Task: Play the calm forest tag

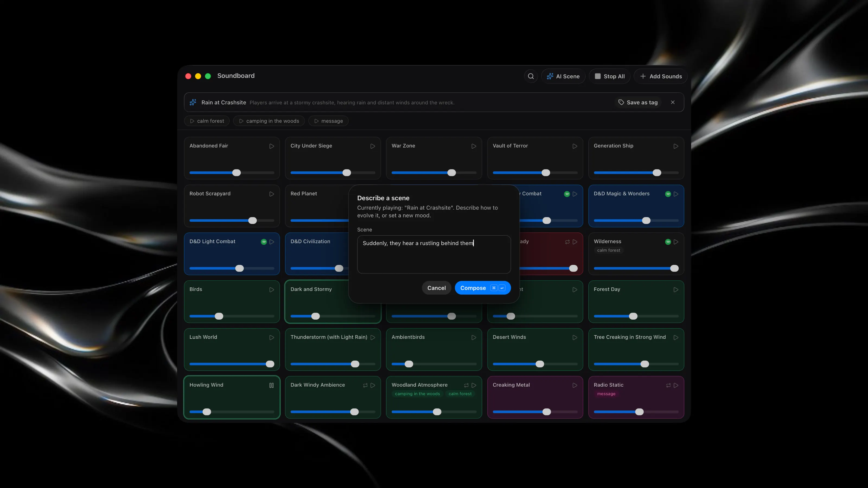Action: [206, 121]
